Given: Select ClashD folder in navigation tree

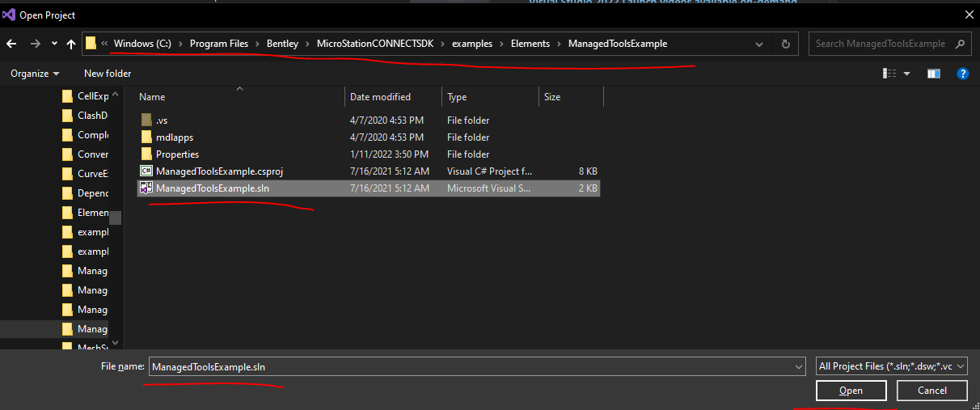Looking at the screenshot, I should pos(85,115).
